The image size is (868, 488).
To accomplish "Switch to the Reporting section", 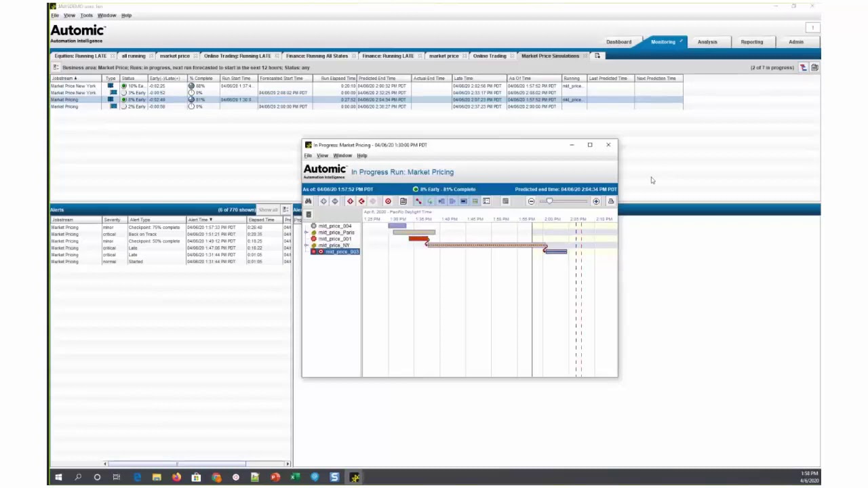I will point(752,42).
